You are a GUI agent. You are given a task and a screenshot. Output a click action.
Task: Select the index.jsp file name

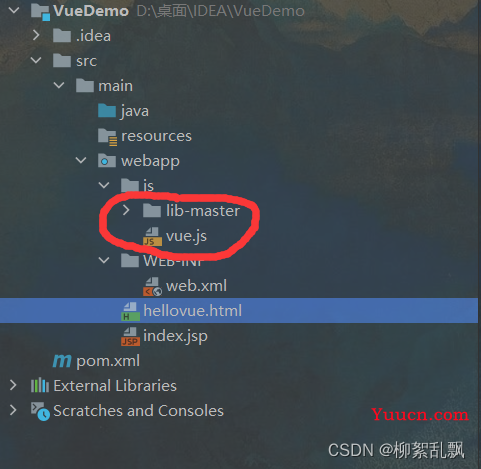(175, 336)
